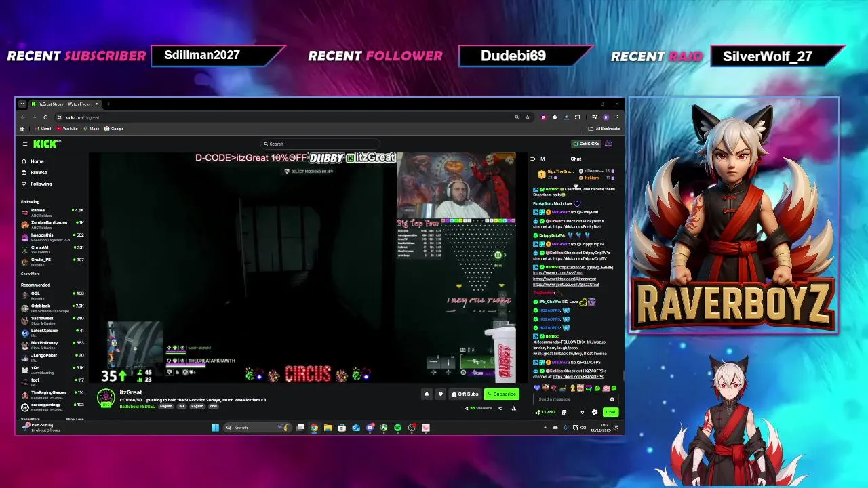Open the itzGreat channel name below the video

tap(131, 392)
